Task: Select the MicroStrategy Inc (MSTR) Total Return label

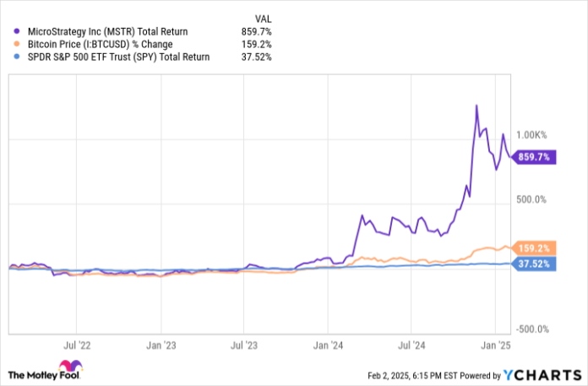Action: pos(107,32)
